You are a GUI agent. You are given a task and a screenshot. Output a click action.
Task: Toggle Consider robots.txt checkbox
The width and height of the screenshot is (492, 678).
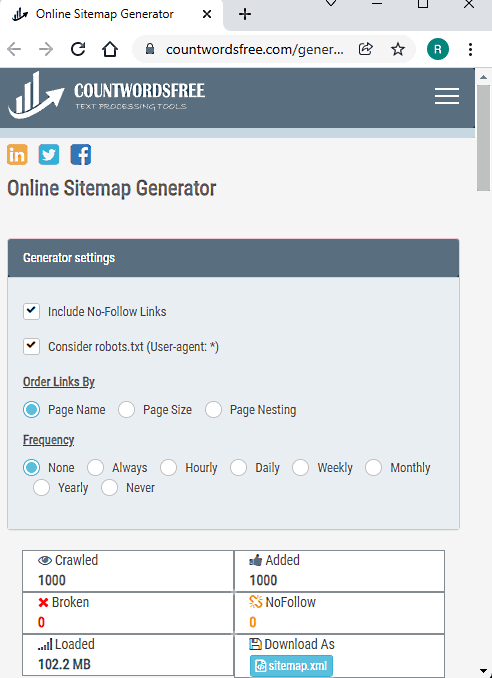click(x=32, y=346)
